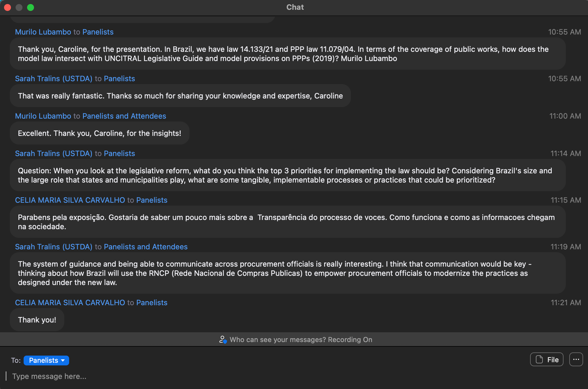588x389 pixels.
Task: Click the gray minimize window button
Action: [x=19, y=7]
